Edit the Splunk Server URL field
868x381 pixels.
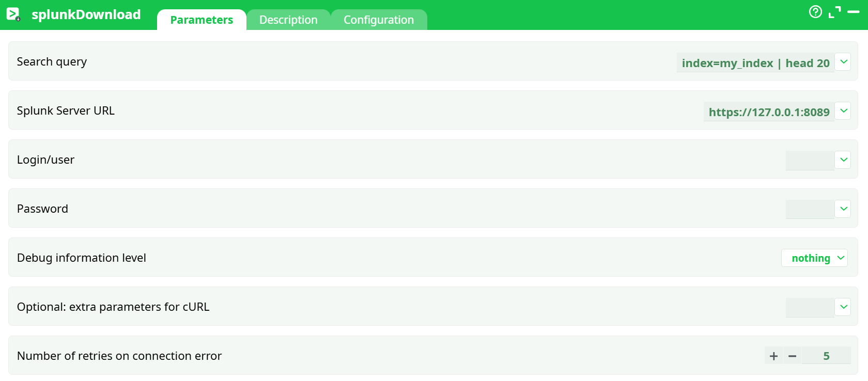click(769, 112)
